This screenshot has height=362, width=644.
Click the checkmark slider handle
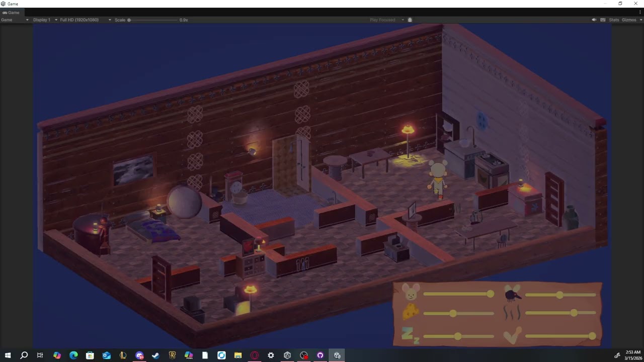point(592,336)
